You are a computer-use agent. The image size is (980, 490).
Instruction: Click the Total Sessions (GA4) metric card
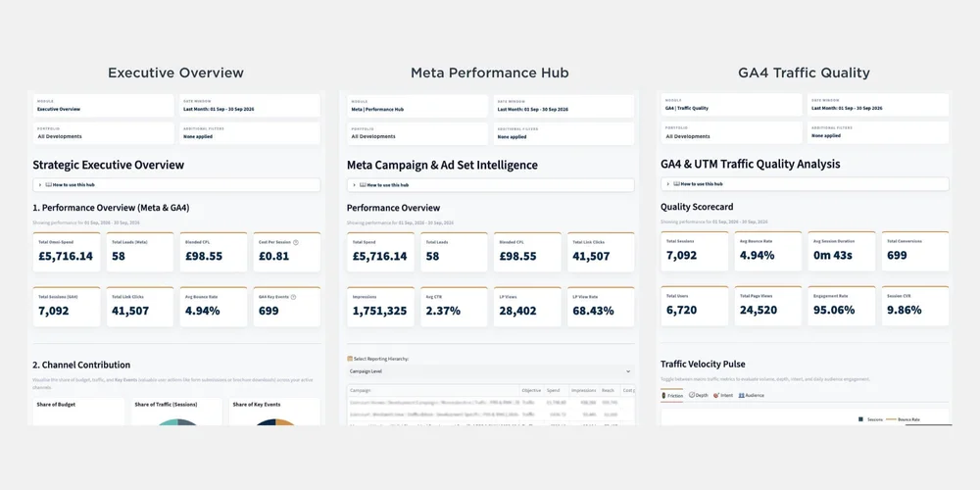[x=67, y=307]
